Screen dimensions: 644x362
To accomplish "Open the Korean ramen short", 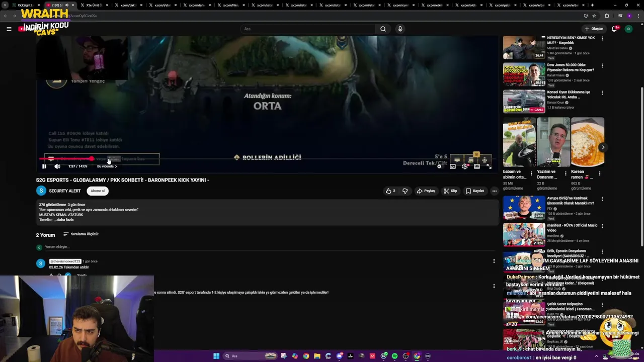I will pyautogui.click(x=587, y=142).
